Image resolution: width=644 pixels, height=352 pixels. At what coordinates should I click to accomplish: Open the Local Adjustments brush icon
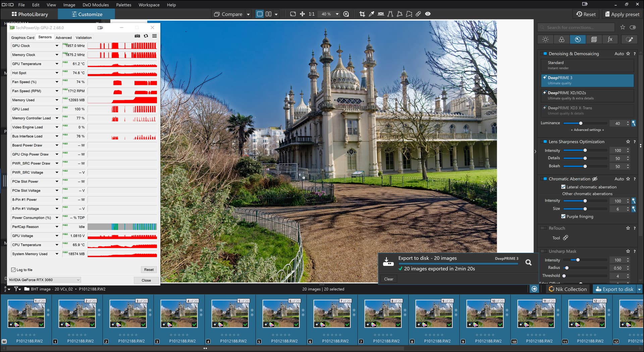pos(629,40)
